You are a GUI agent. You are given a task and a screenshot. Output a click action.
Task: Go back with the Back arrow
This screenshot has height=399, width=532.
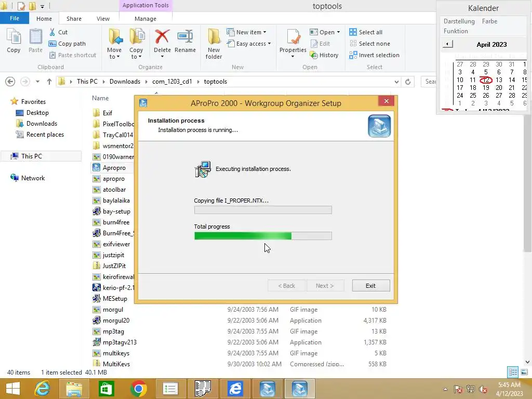click(x=10, y=82)
